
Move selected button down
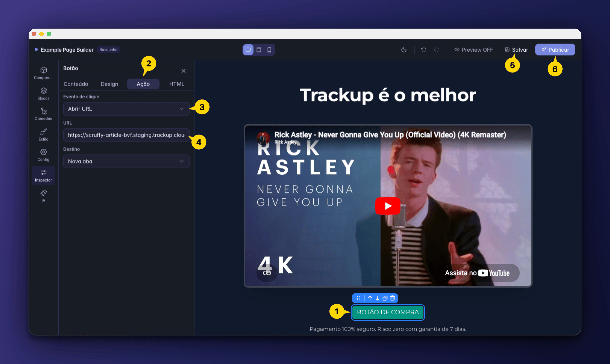377,298
